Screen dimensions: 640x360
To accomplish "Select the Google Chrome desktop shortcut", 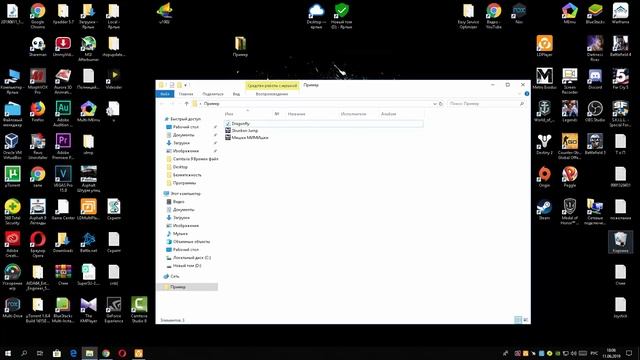I will (x=38, y=16).
